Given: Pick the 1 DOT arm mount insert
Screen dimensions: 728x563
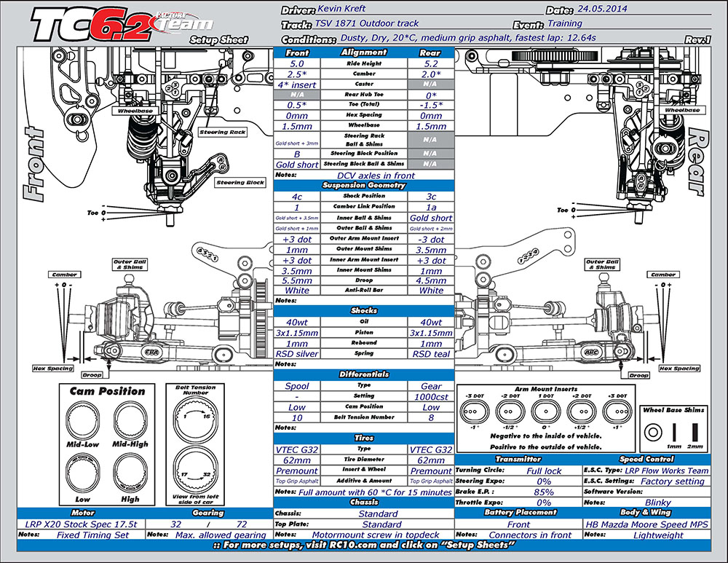Looking at the screenshot, I should point(546,411).
